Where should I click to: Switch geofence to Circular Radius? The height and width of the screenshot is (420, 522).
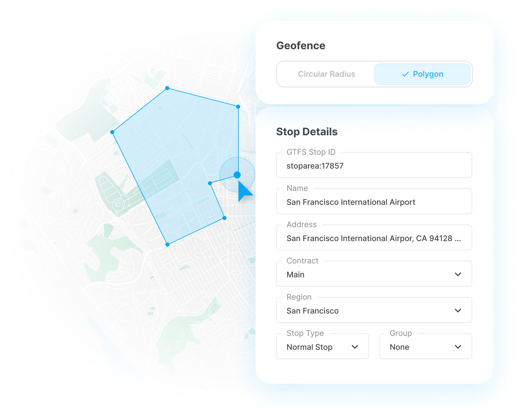pyautogui.click(x=326, y=74)
